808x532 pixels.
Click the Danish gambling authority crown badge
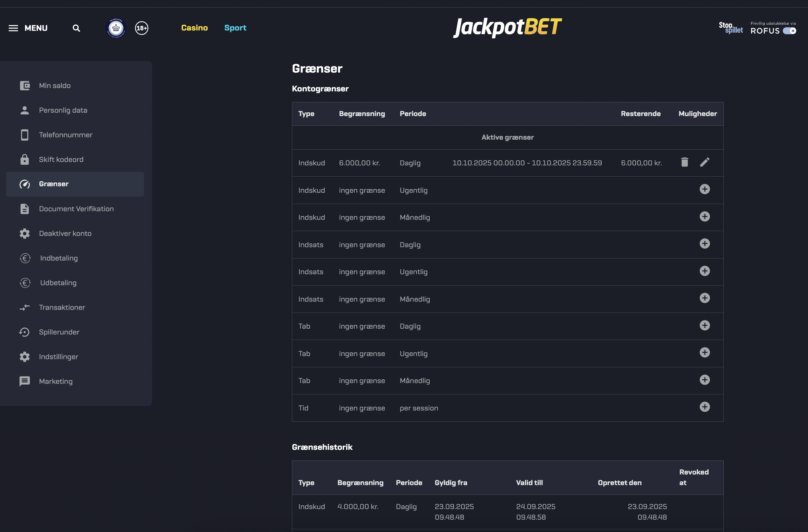coord(116,28)
